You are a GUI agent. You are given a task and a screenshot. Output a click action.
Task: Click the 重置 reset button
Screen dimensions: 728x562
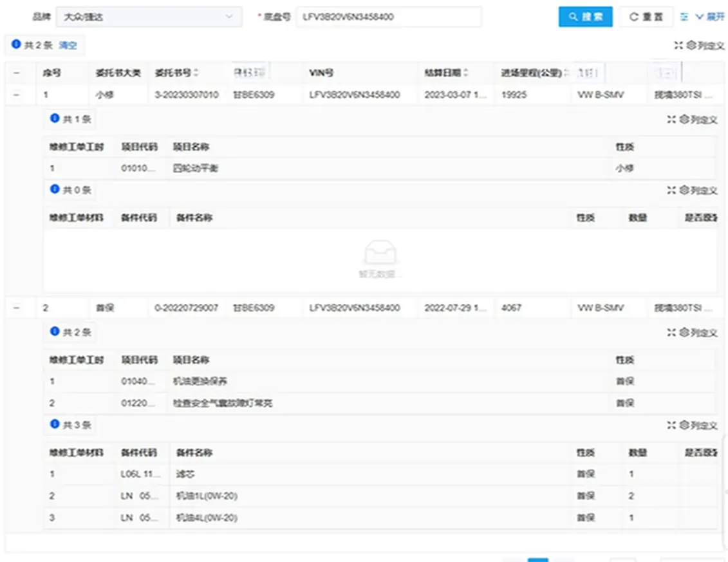tap(646, 17)
